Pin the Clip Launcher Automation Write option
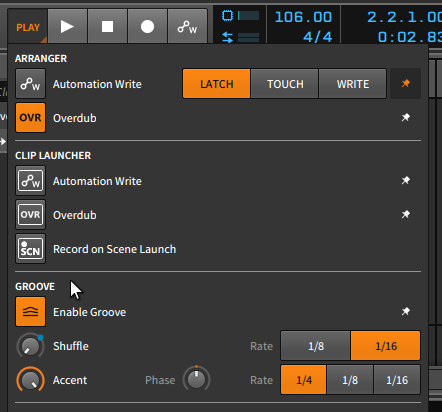 tap(406, 180)
